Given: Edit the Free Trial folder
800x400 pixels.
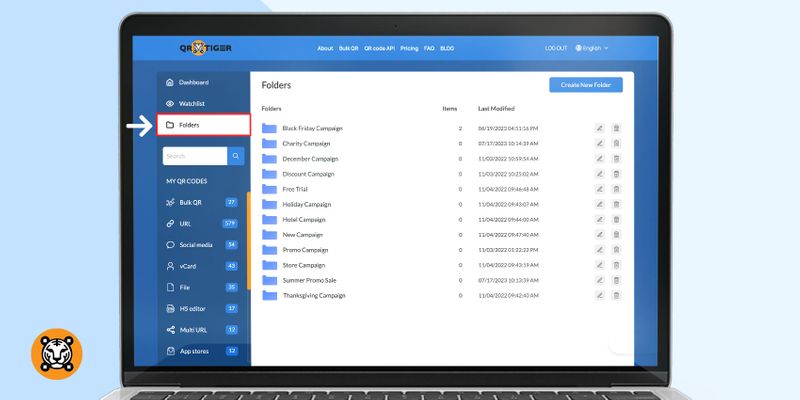Looking at the screenshot, I should click(x=599, y=189).
